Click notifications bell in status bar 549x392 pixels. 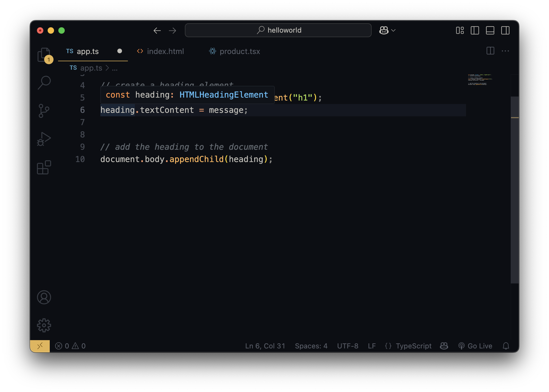[x=506, y=346]
